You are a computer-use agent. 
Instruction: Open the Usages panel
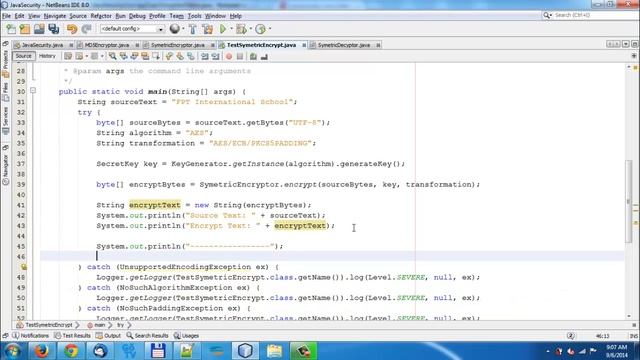pos(187,336)
